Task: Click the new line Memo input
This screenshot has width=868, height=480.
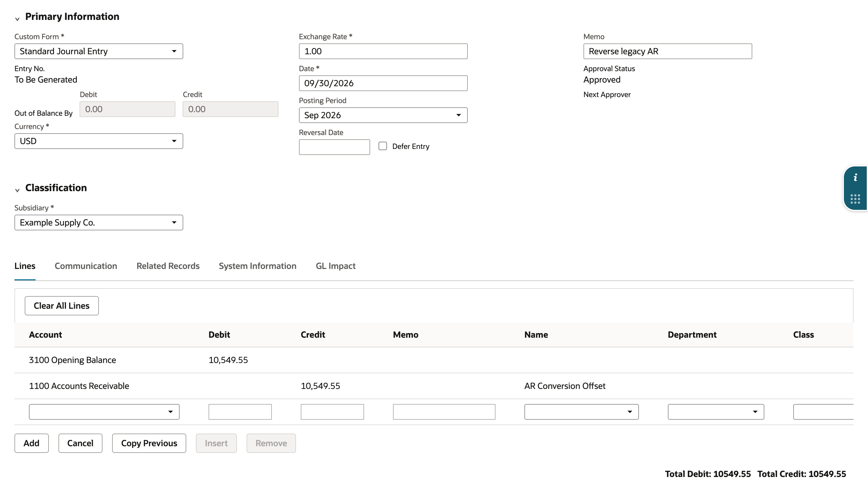Action: pyautogui.click(x=444, y=412)
